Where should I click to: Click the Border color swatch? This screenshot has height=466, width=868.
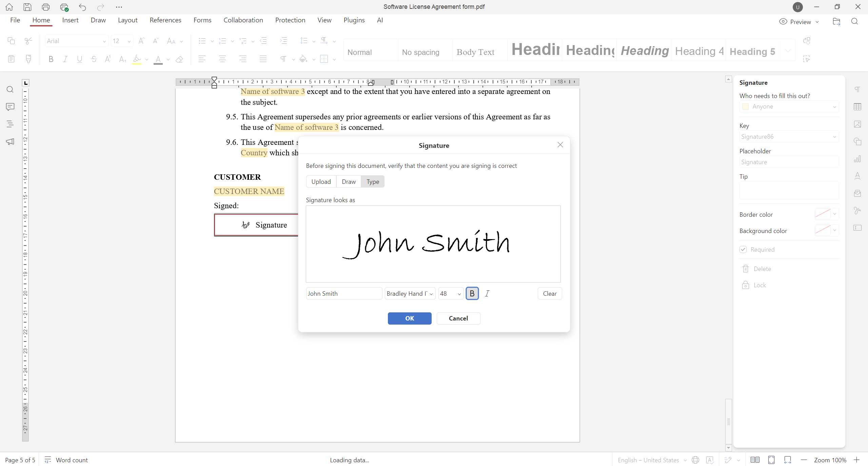pyautogui.click(x=823, y=214)
